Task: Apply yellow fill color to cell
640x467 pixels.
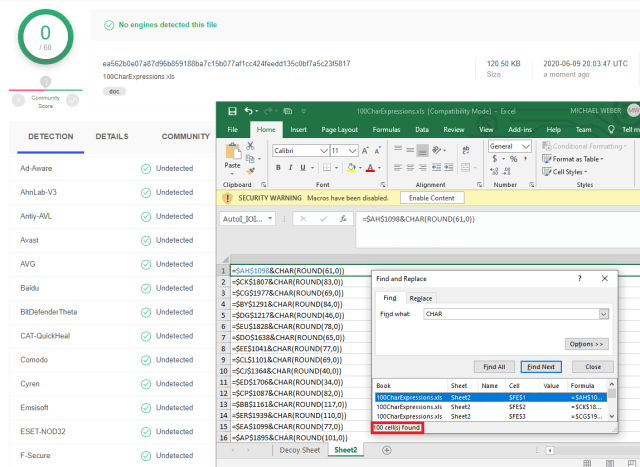Action: (x=351, y=167)
